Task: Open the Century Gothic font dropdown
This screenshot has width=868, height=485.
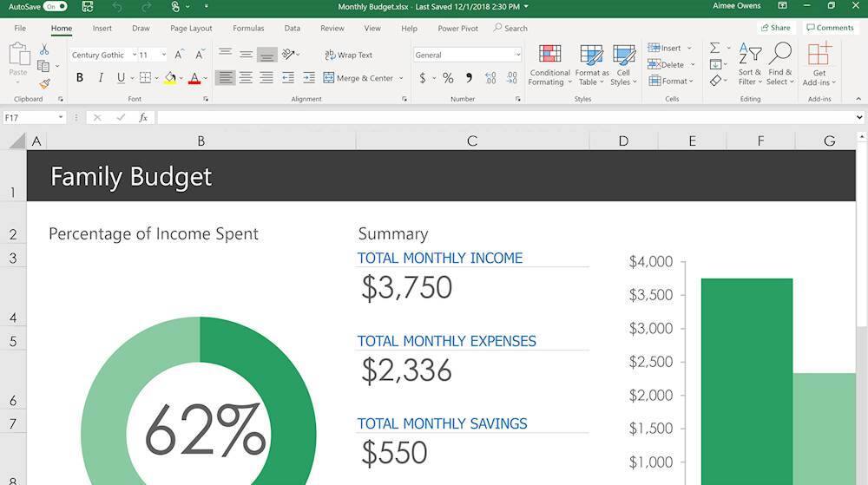Action: coord(135,55)
